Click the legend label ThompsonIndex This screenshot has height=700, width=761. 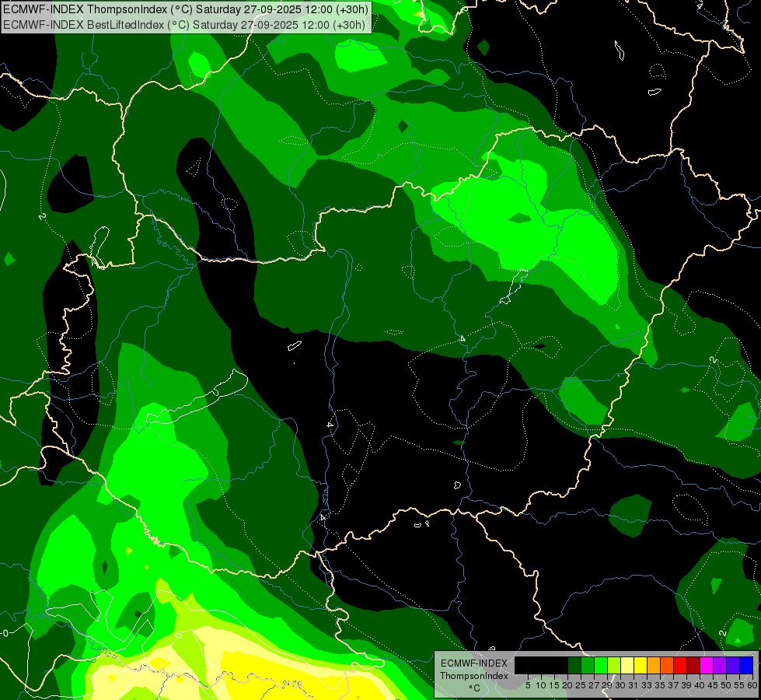[x=474, y=676]
